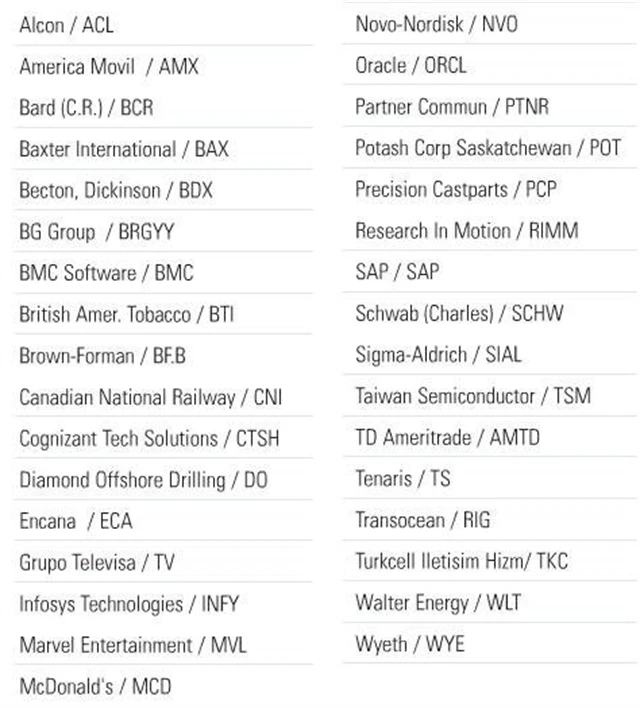This screenshot has width=640, height=708.
Task: Open Taiwan Semiconductor / TSM listing
Action: click(x=472, y=396)
